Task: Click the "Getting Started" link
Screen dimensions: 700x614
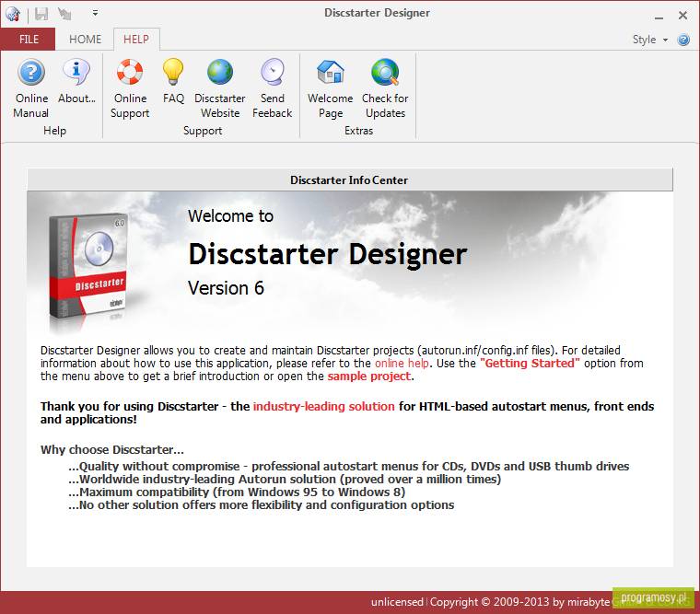Action: point(530,364)
